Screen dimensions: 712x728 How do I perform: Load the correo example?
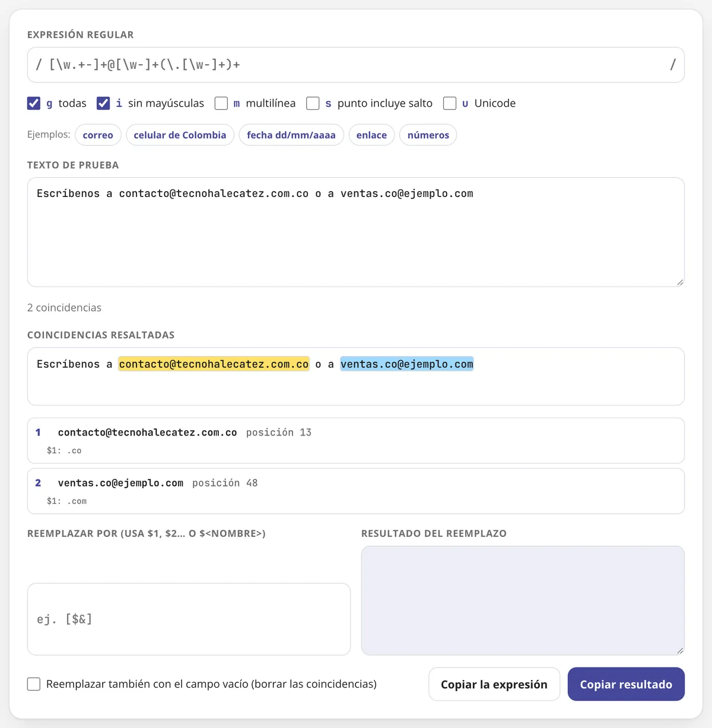click(x=98, y=135)
